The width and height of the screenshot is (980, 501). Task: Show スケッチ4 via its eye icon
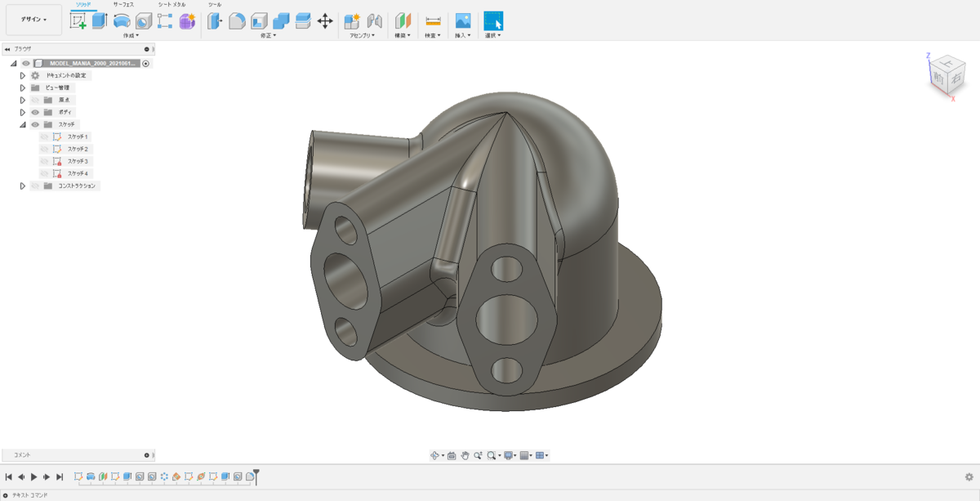pyautogui.click(x=44, y=173)
